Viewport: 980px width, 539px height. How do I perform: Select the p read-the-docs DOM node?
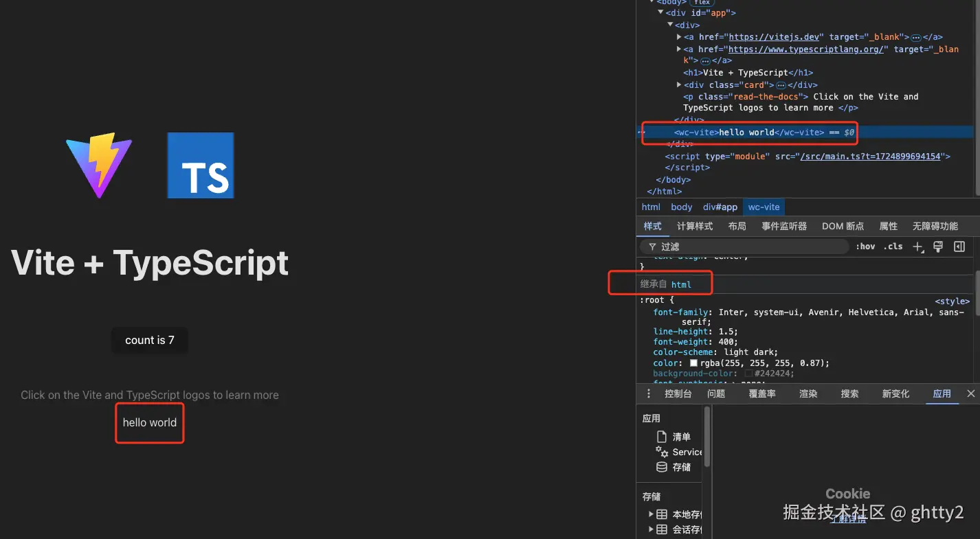(801, 102)
